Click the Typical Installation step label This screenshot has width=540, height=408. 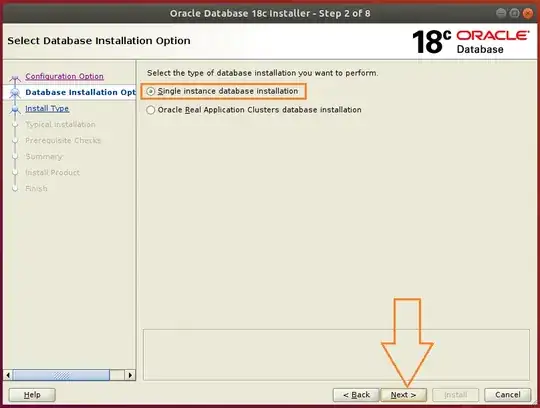[x=60, y=124]
